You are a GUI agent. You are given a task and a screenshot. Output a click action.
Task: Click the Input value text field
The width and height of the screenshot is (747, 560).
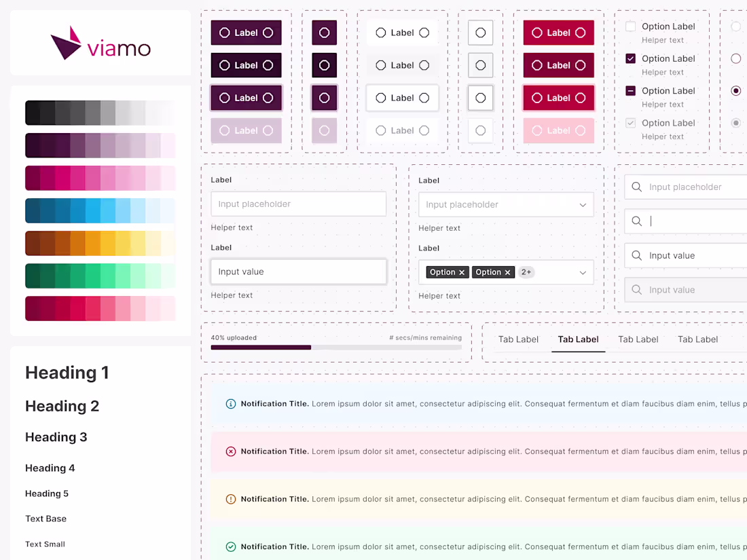[299, 271]
